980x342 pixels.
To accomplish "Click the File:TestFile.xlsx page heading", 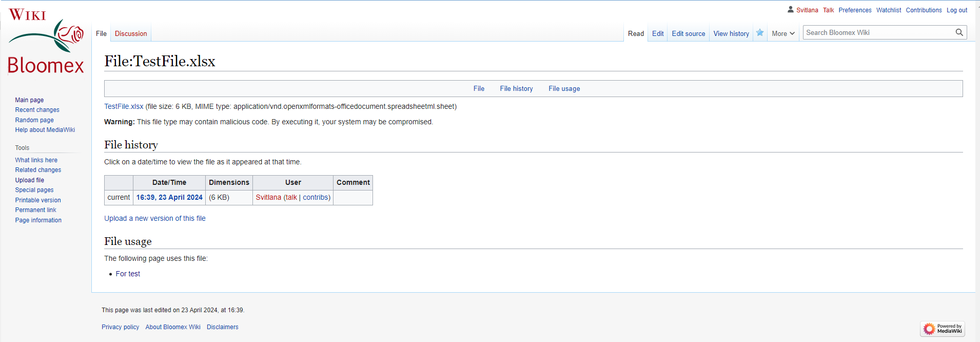I will [x=160, y=61].
